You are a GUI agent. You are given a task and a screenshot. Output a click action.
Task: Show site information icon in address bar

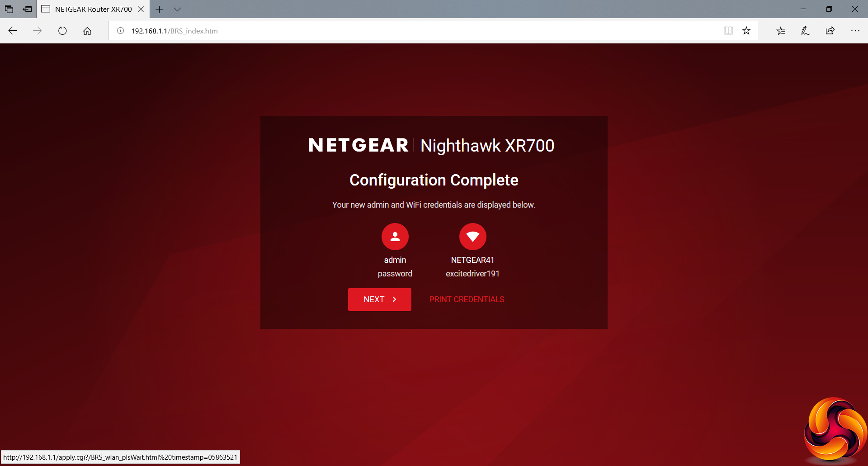point(121,31)
